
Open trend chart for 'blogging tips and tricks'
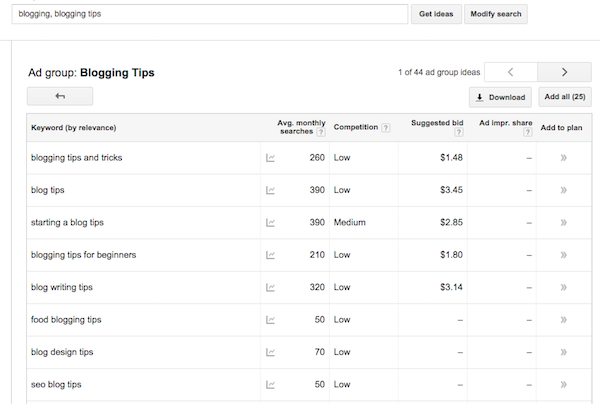[x=270, y=158]
